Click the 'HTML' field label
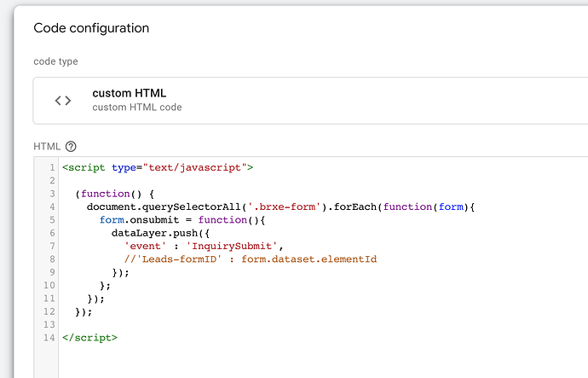Viewport: 588px width, 378px height. click(47, 147)
